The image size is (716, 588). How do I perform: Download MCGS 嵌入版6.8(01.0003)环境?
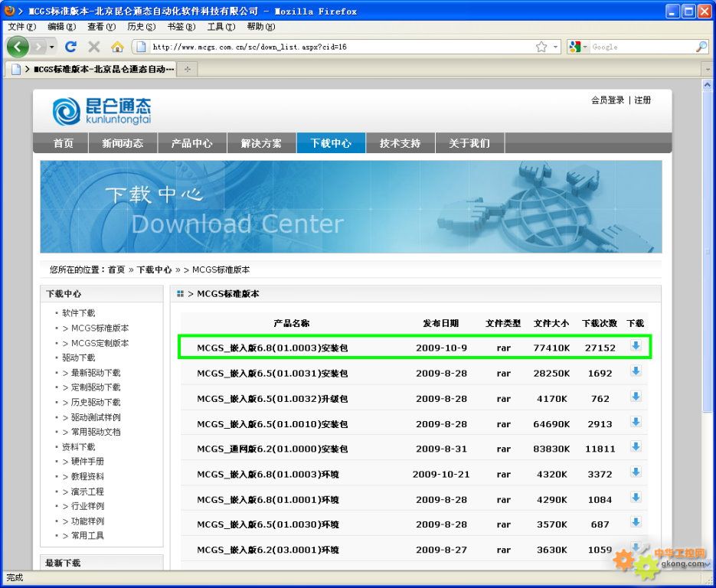pos(636,472)
